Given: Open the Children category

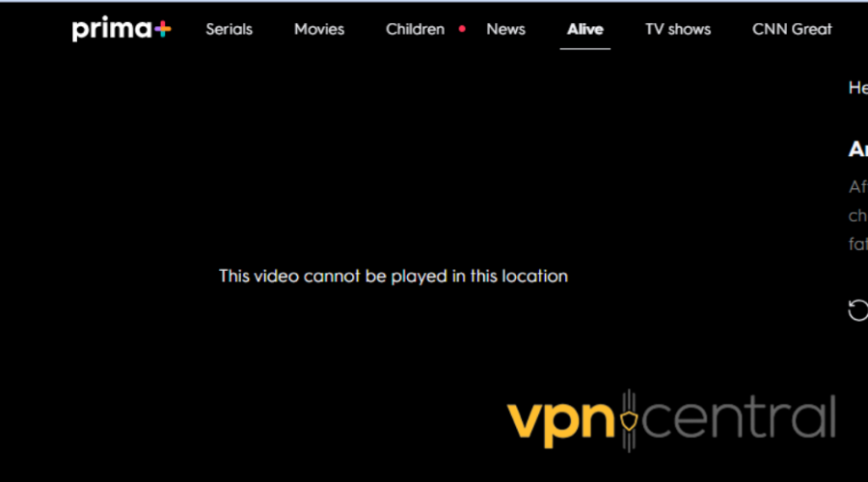Looking at the screenshot, I should (x=415, y=29).
